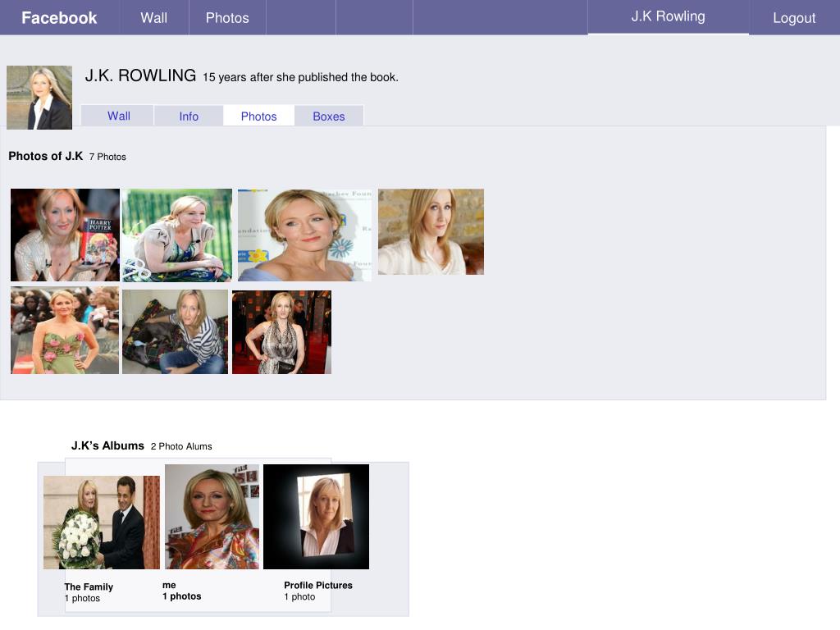Open the 'me' album cover photo
Screen dimensions: 840x630
[x=212, y=517]
